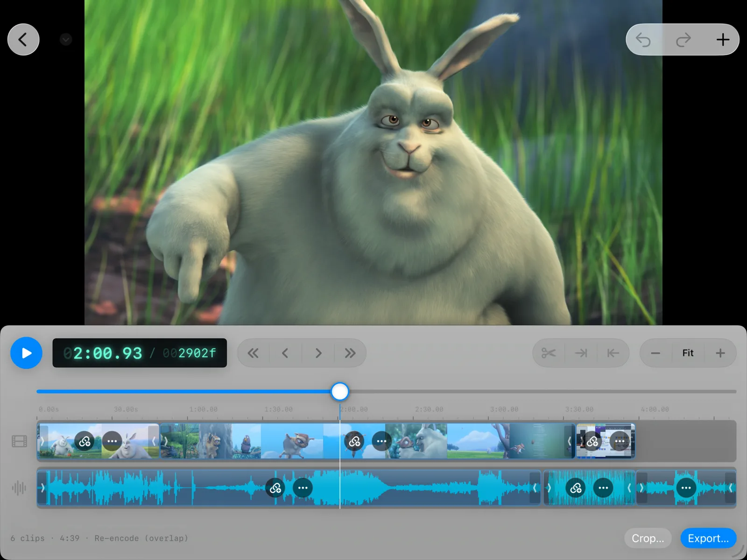Screen dimensions: 747x560
Task: Set the timeline zoom to Fit
Action: 688,353
